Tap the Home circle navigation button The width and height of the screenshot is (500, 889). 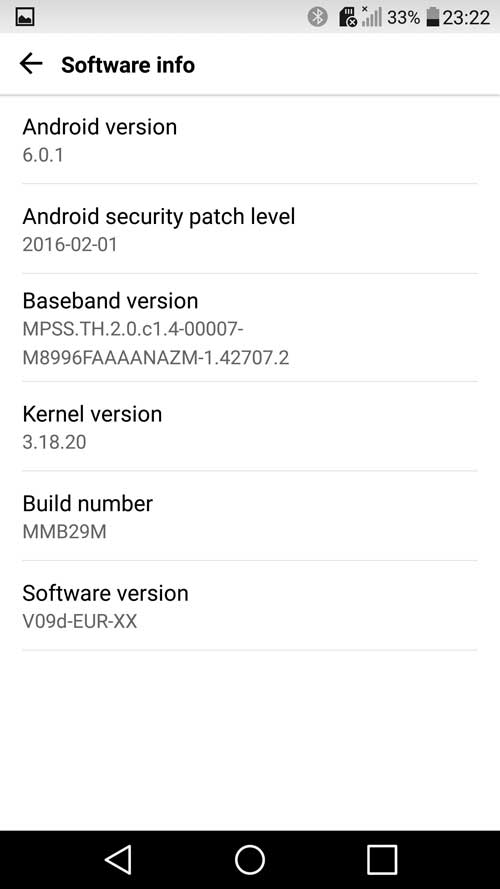(x=250, y=860)
